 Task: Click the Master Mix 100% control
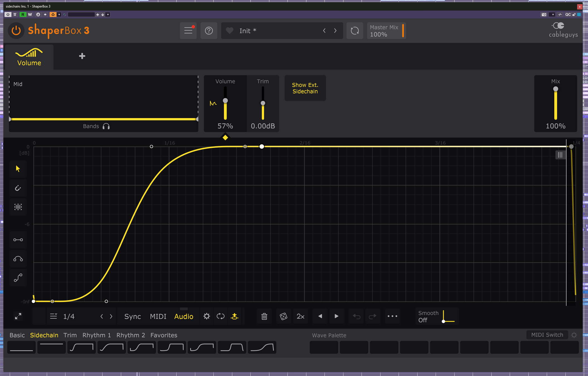coord(386,31)
